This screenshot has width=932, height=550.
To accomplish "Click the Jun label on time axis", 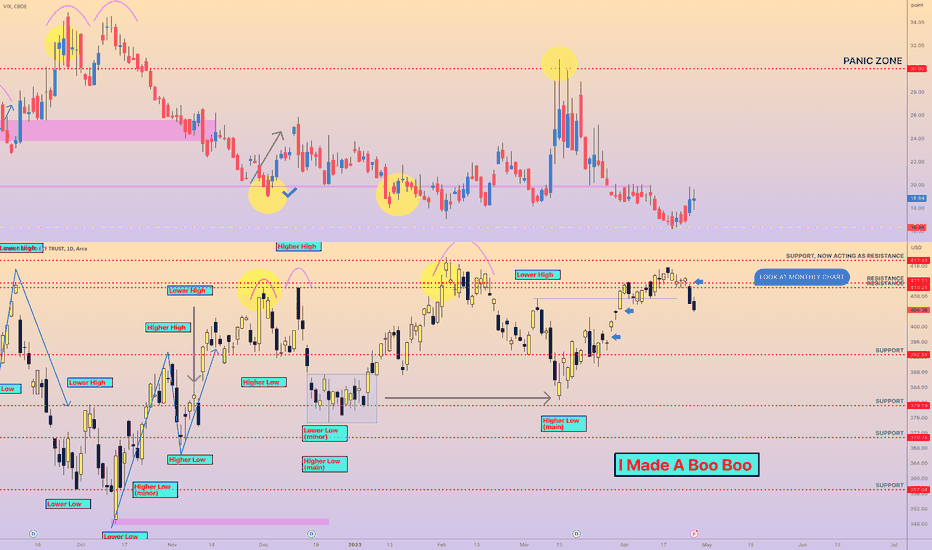I will click(802, 545).
